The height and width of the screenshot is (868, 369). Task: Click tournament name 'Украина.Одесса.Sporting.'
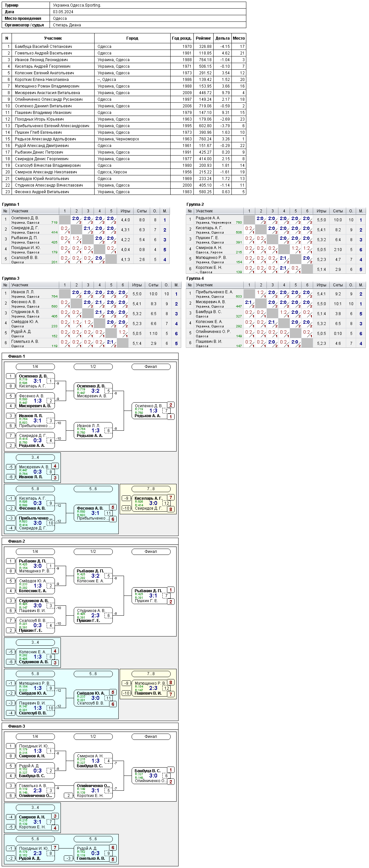pyautogui.click(x=77, y=5)
